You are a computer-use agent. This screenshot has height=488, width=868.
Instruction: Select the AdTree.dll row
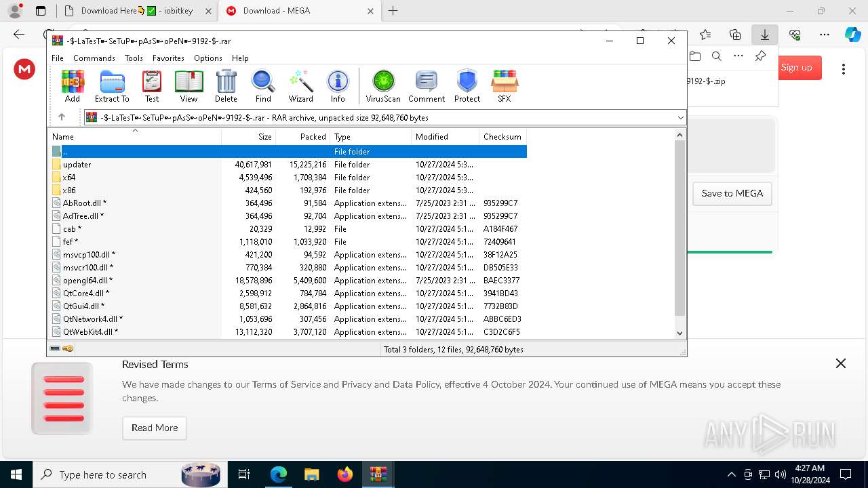(x=288, y=216)
